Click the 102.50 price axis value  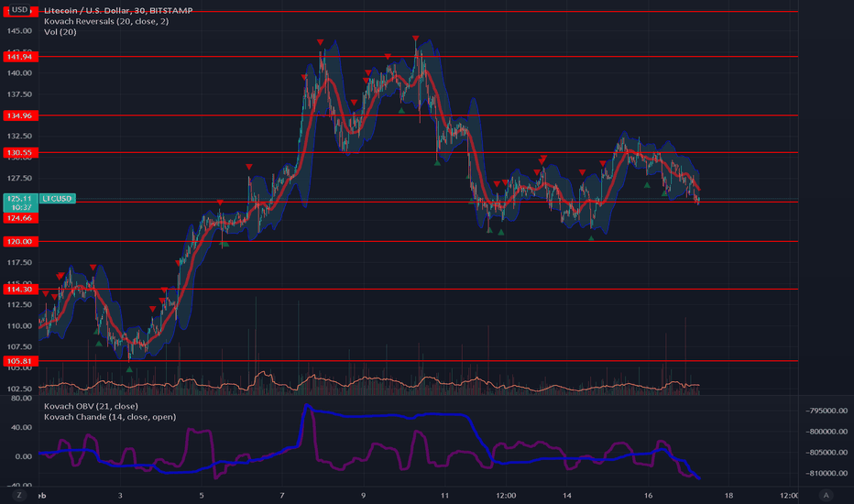pos(19,389)
